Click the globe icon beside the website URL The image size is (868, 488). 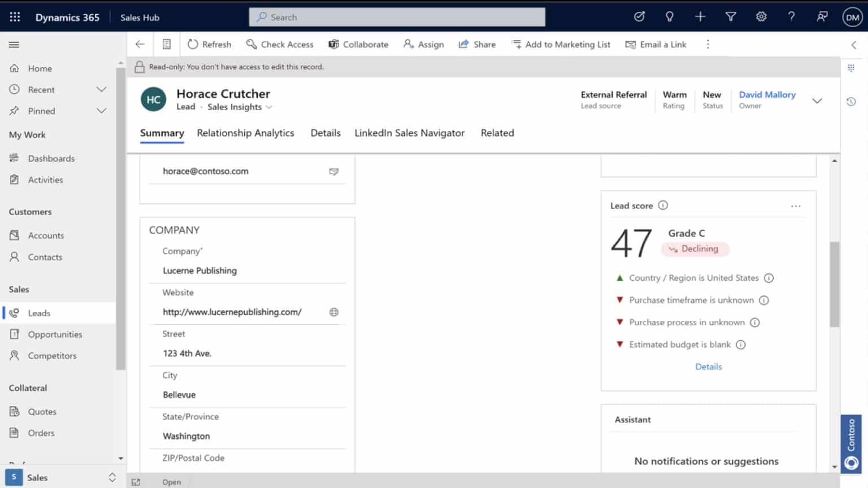[x=334, y=311]
